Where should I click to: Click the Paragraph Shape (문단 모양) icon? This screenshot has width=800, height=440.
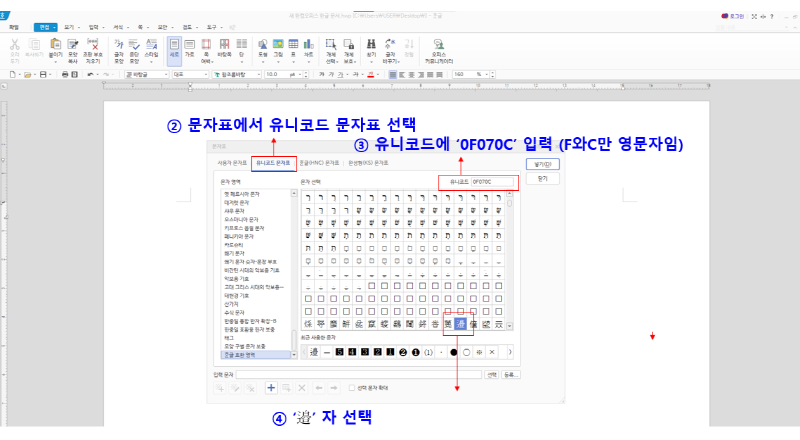(x=134, y=44)
